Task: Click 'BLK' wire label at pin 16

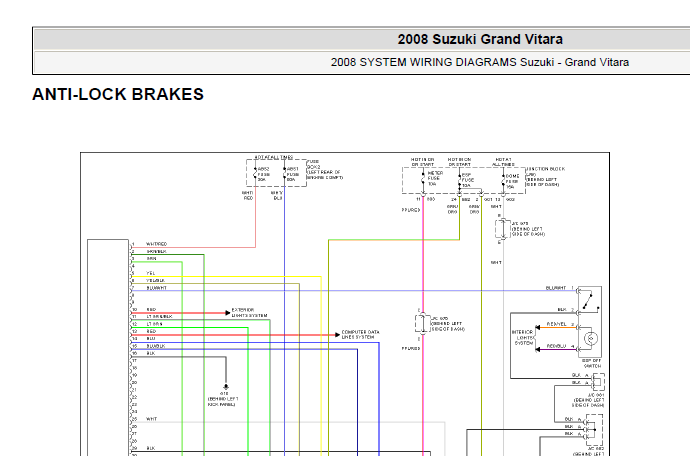Action: [151, 353]
